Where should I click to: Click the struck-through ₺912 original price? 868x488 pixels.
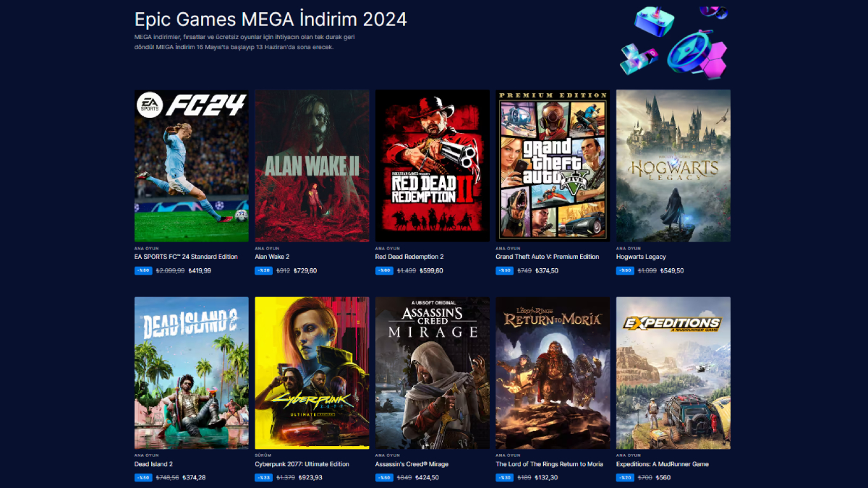pyautogui.click(x=284, y=271)
